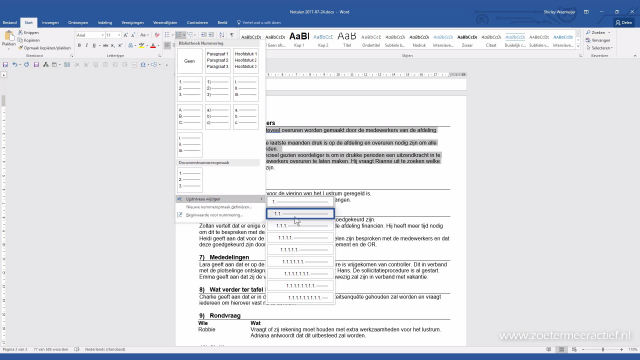This screenshot has height=360, width=640.
Task: Toggle subscript formatting
Action: tap(113, 45)
